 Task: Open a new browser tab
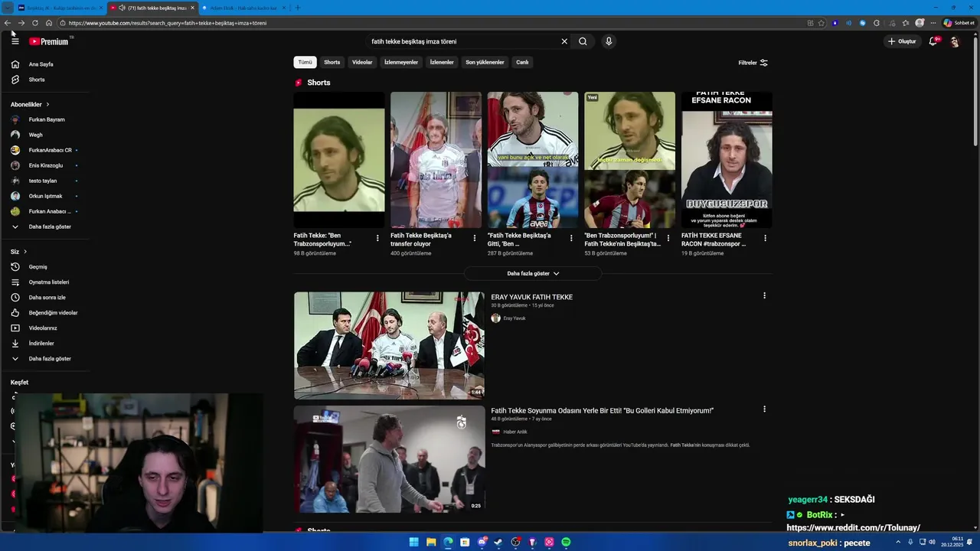point(298,8)
